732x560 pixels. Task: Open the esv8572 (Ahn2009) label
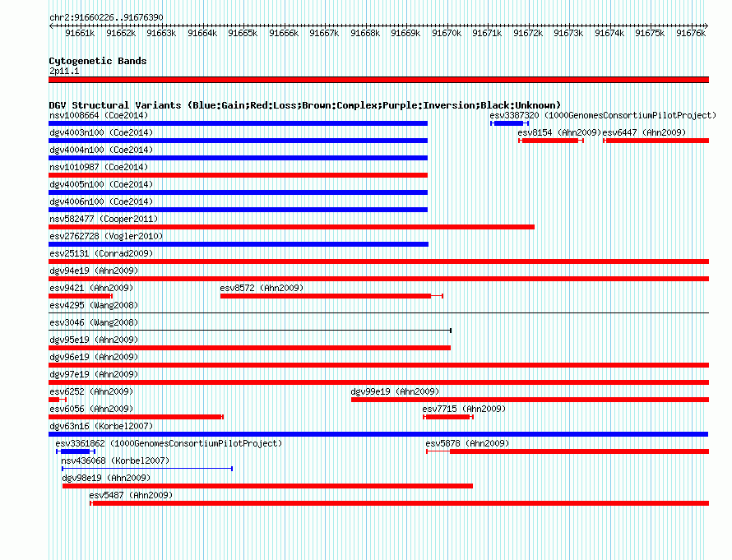tap(262, 288)
